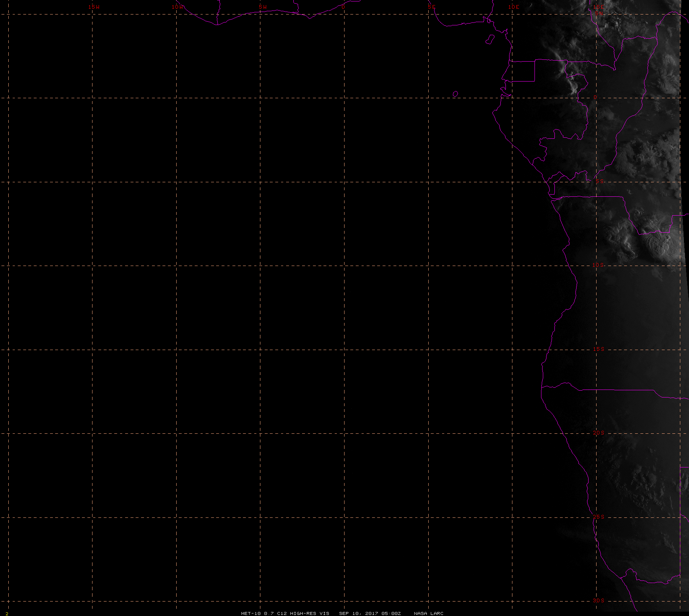Select the 5S latitude label
689x616 pixels.
coord(600,181)
